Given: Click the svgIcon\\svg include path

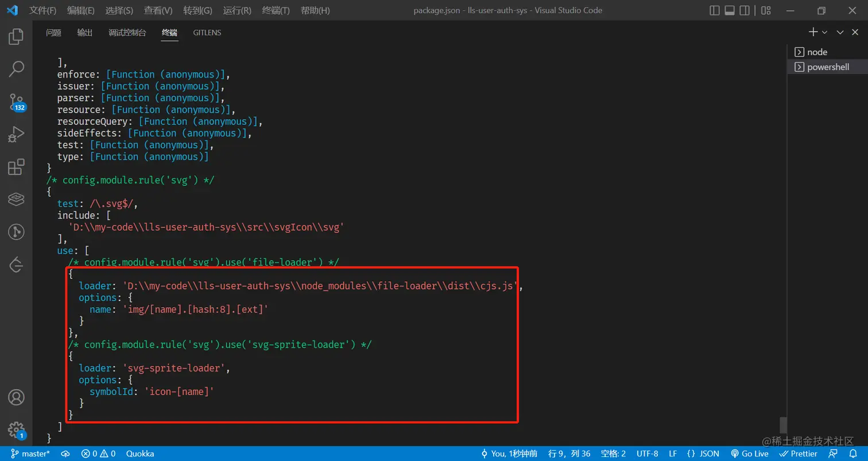Looking at the screenshot, I should click(206, 227).
